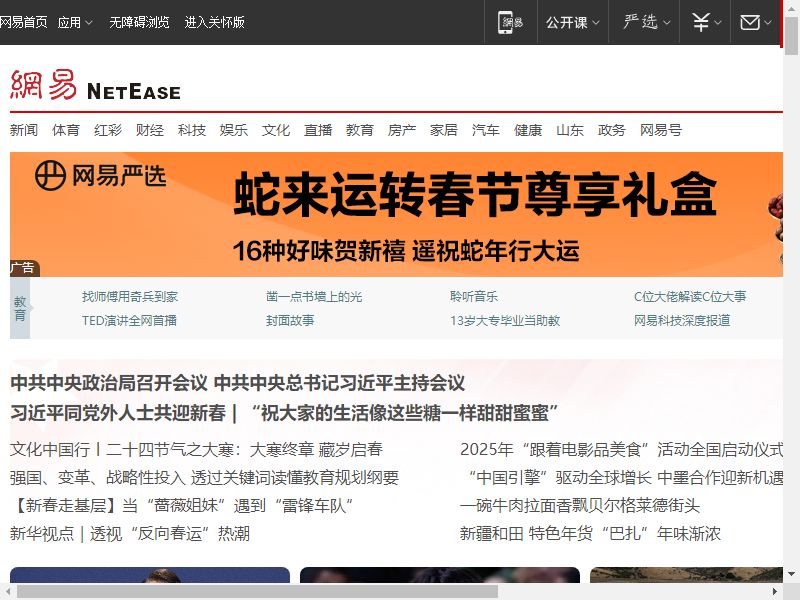The height and width of the screenshot is (600, 800).
Task: Open 中国引擎驱动全球增长 article
Action: pos(621,478)
